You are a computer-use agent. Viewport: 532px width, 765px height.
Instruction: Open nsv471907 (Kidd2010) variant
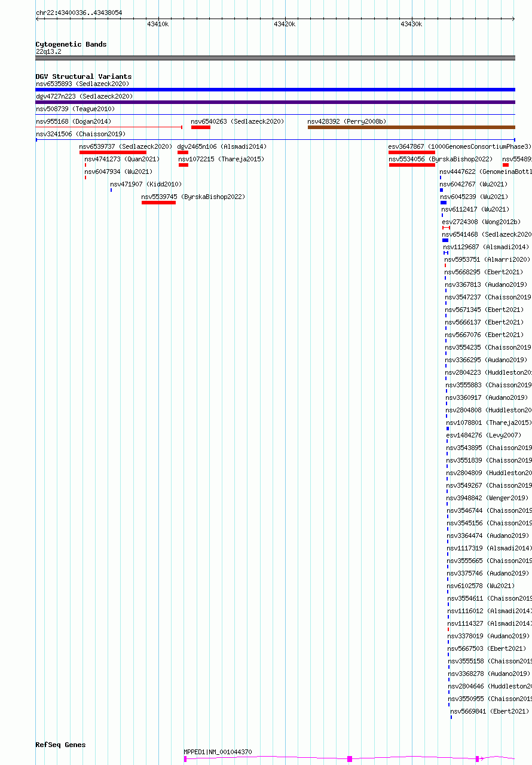146,184
